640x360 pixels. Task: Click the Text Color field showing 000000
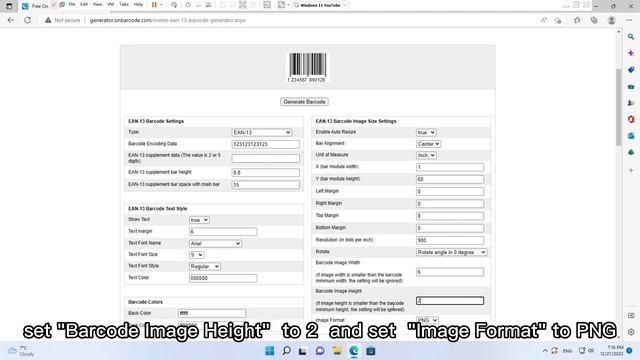[x=223, y=278]
